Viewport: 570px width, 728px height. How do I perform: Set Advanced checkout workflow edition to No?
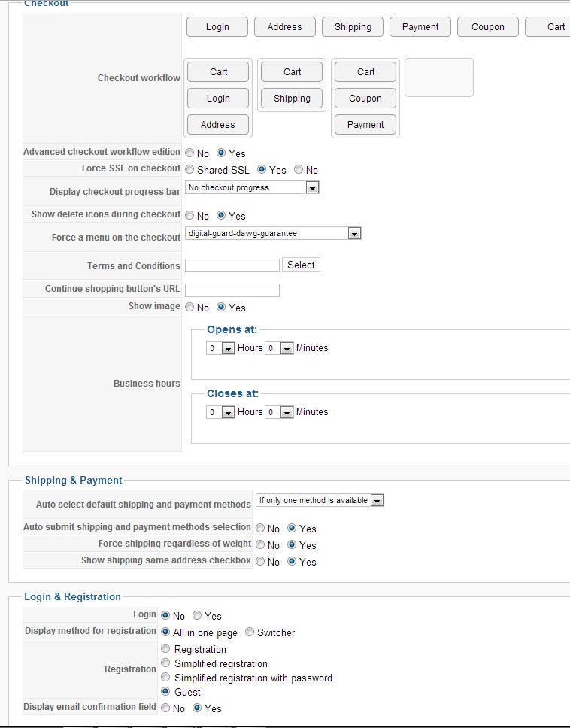pos(190,153)
